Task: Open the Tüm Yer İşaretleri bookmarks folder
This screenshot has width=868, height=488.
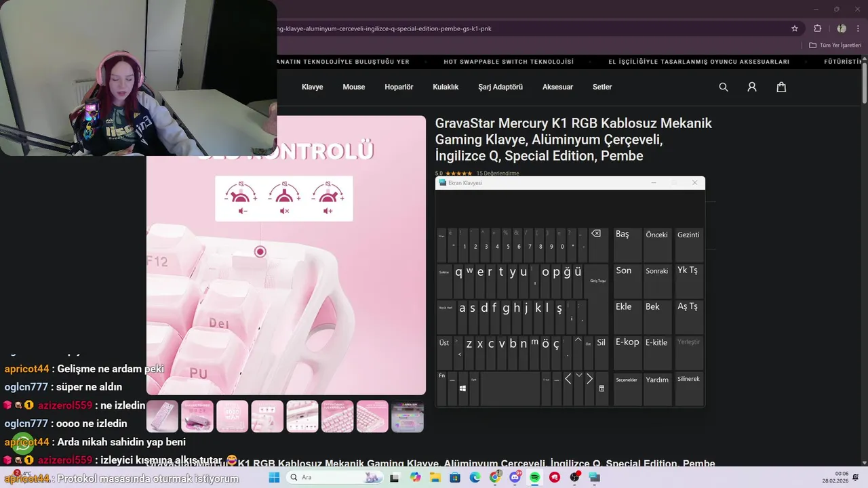Action: pos(835,45)
